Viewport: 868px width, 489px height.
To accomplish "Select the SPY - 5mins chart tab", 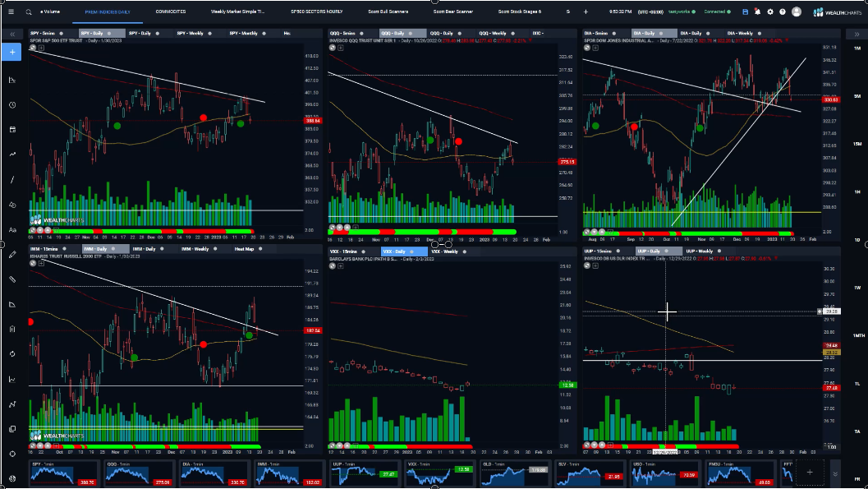I will click(44, 33).
